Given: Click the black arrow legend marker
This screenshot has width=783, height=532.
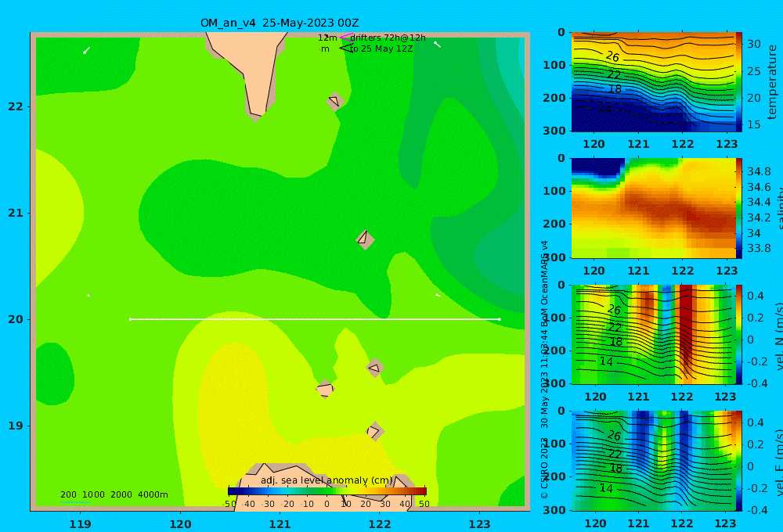Looking at the screenshot, I should [x=346, y=48].
